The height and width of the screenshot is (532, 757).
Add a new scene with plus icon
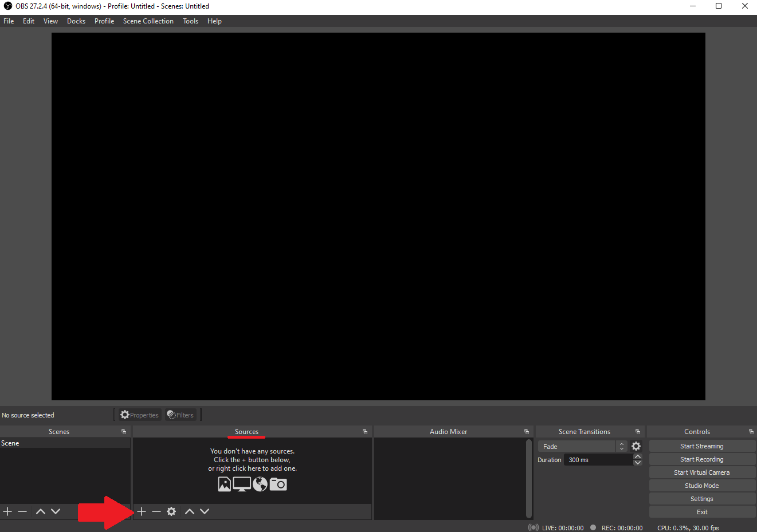coord(7,511)
